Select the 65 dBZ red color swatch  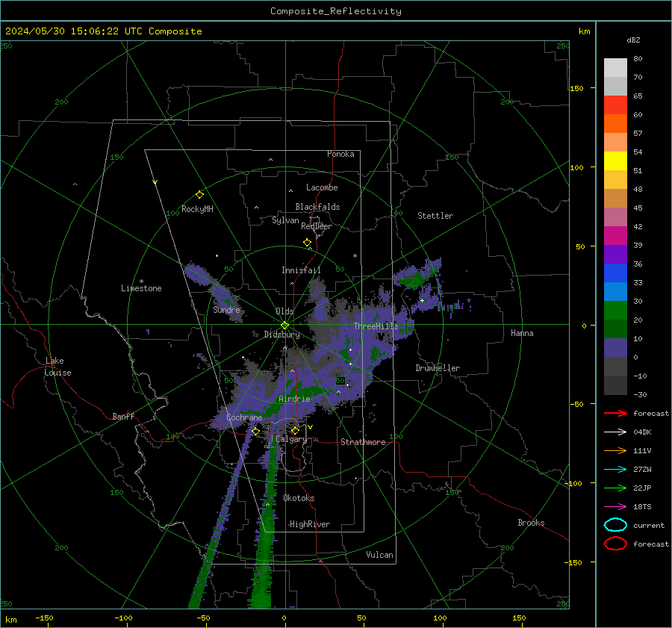point(615,105)
